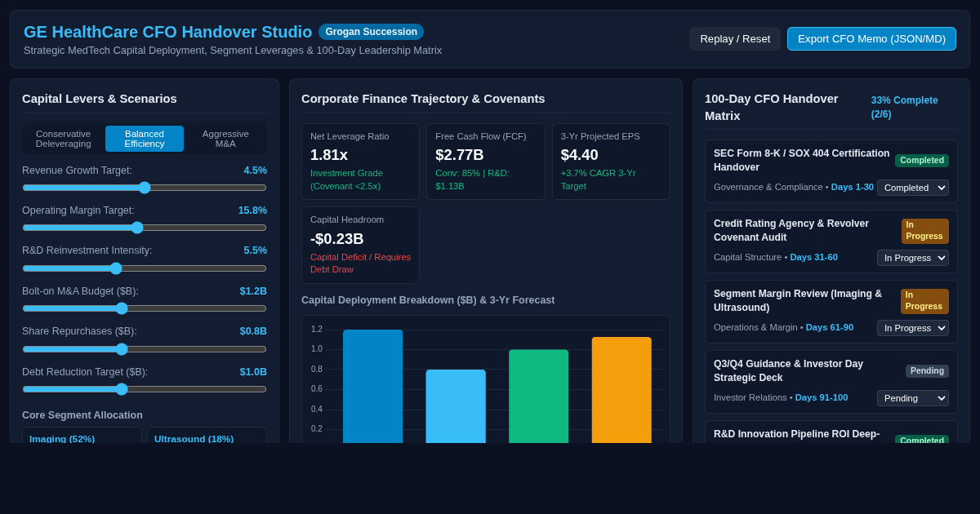Click the 15.8% operating margin value
Image resolution: width=980 pixels, height=514 pixels.
252,210
